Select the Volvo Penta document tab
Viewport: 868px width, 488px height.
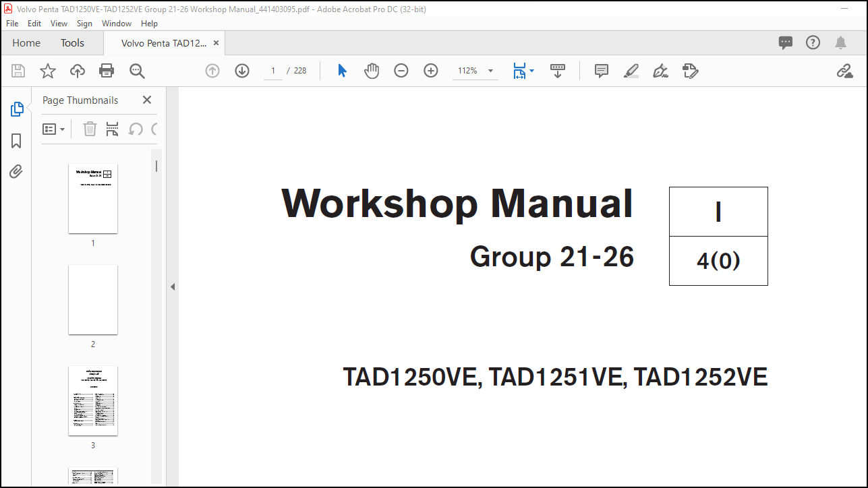[x=164, y=42]
